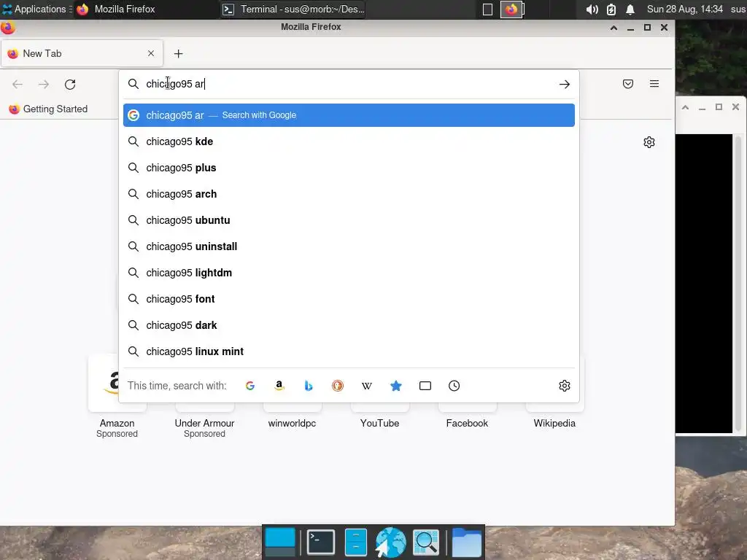
Task: Search open tabs using the tab icon
Action: pyautogui.click(x=425, y=386)
